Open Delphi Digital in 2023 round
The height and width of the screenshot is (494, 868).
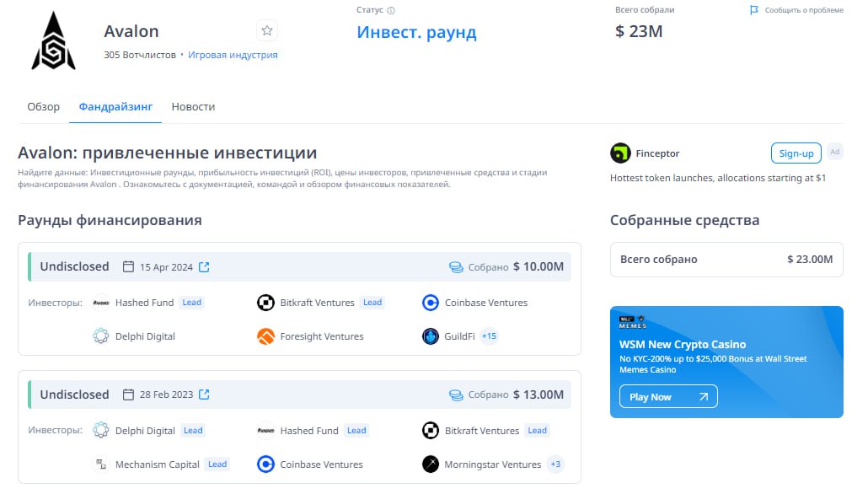145,430
